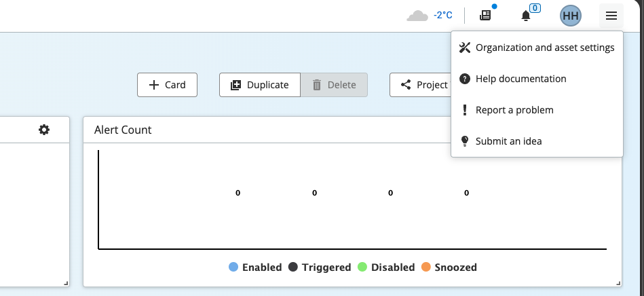Click the Project share button
This screenshot has width=644, height=296.
[x=422, y=85]
